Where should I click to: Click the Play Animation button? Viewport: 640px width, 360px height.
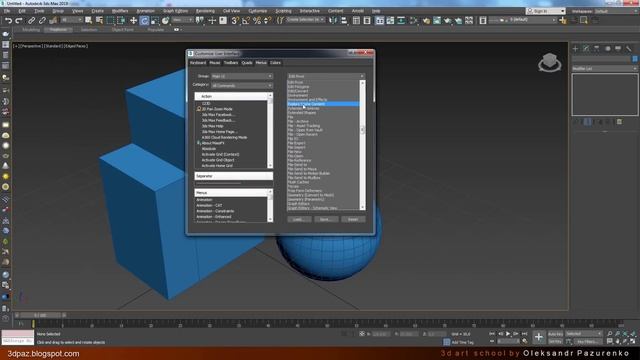(508, 334)
